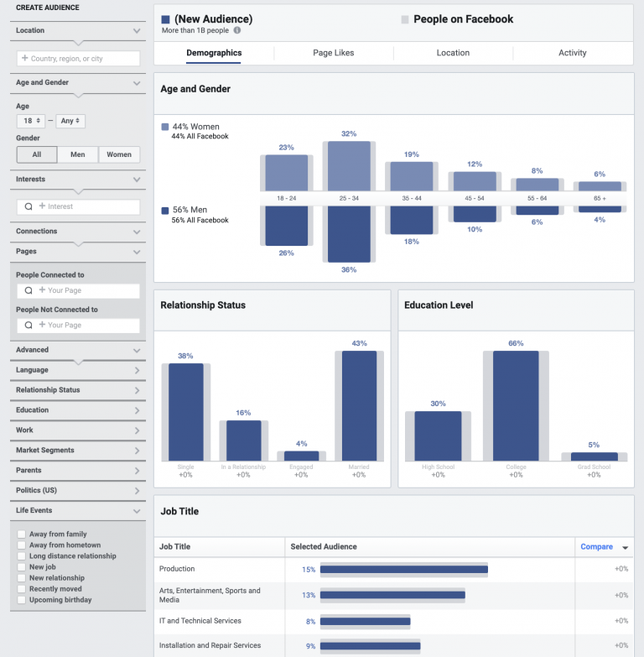The width and height of the screenshot is (644, 657).
Task: Enable the New job checkbox
Action: tap(21, 567)
